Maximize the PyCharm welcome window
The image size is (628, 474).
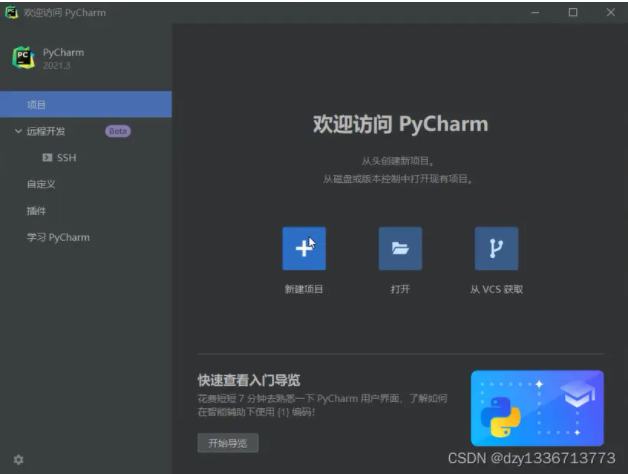pyautogui.click(x=573, y=12)
